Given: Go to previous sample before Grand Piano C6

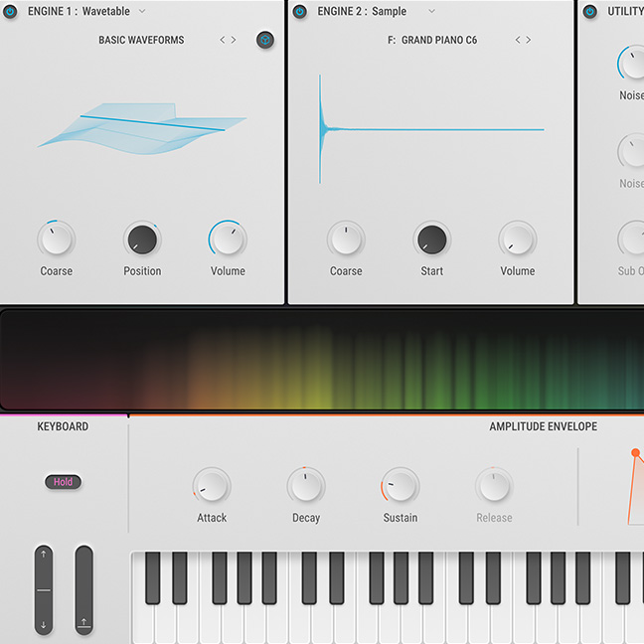Looking at the screenshot, I should pos(517,40).
